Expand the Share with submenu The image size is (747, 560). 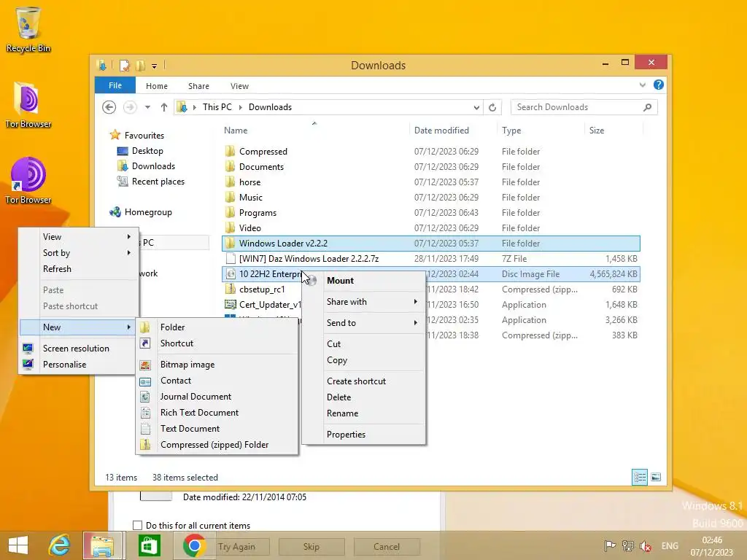(x=415, y=301)
